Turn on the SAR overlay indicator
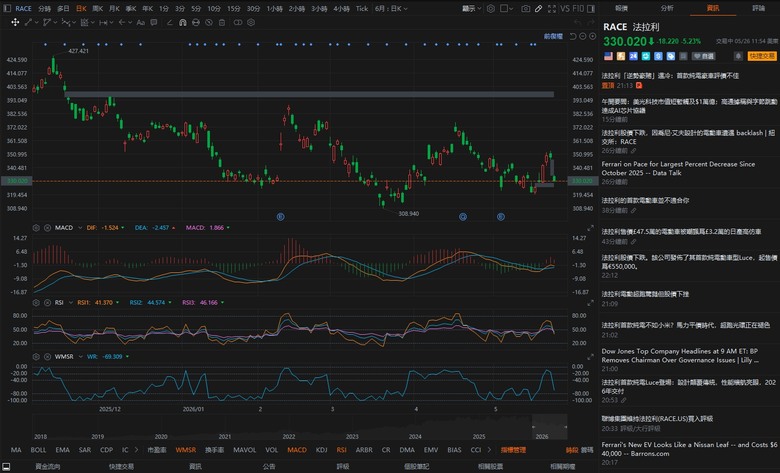The width and height of the screenshot is (780, 473). pos(85,450)
